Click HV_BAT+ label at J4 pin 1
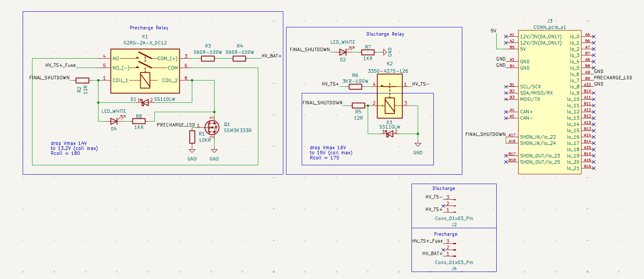This screenshot has height=279, width=644. point(433,254)
